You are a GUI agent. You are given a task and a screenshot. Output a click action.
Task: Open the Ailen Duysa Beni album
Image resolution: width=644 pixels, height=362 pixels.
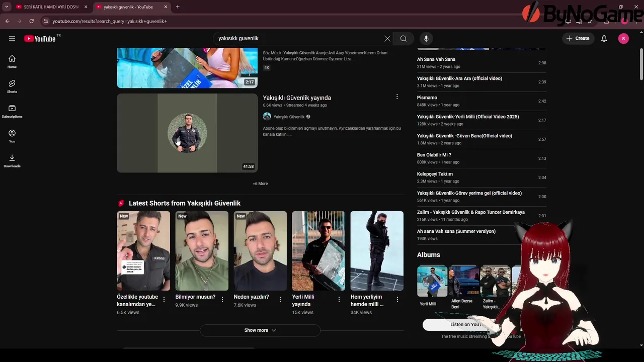click(x=463, y=281)
